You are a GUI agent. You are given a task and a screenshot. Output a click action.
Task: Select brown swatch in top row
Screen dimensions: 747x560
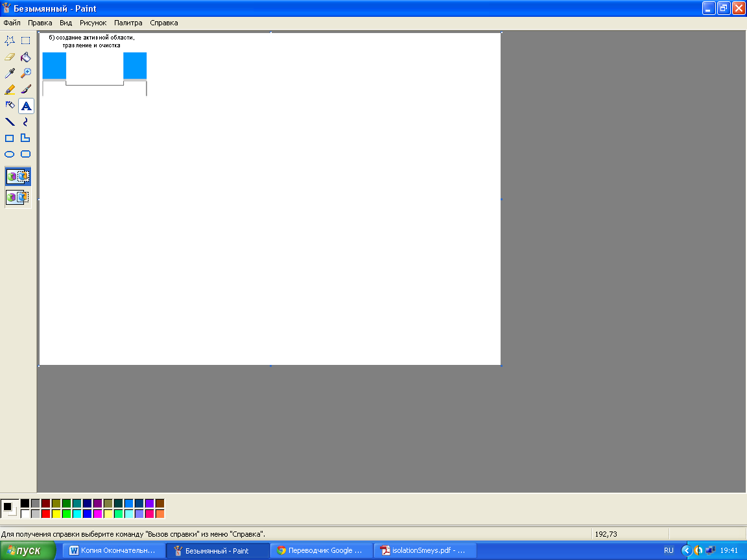point(160,504)
